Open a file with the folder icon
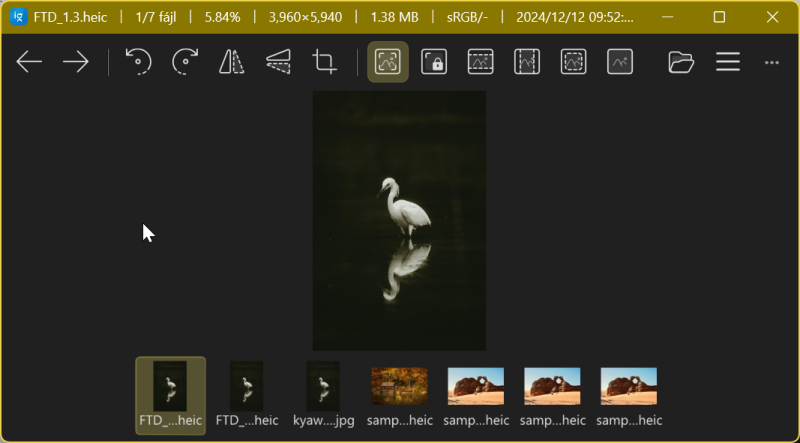Viewport: 800px width, 443px height. 681,62
